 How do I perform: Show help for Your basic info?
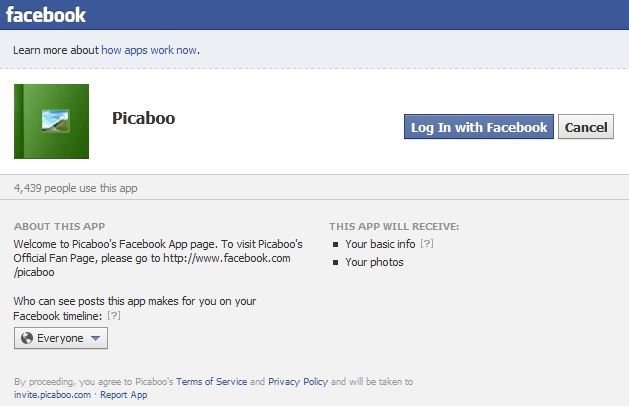point(427,244)
